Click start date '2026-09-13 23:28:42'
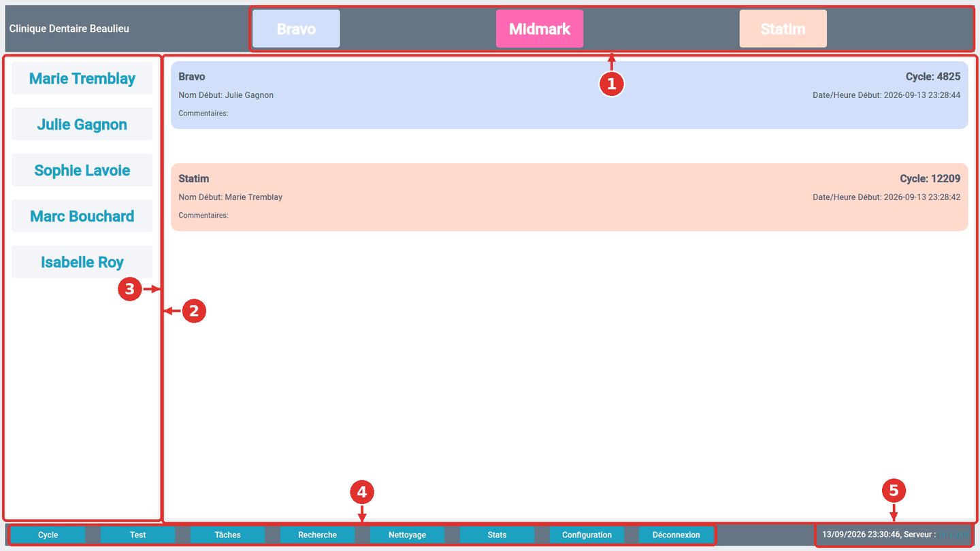The height and width of the screenshot is (551, 980). [x=922, y=197]
